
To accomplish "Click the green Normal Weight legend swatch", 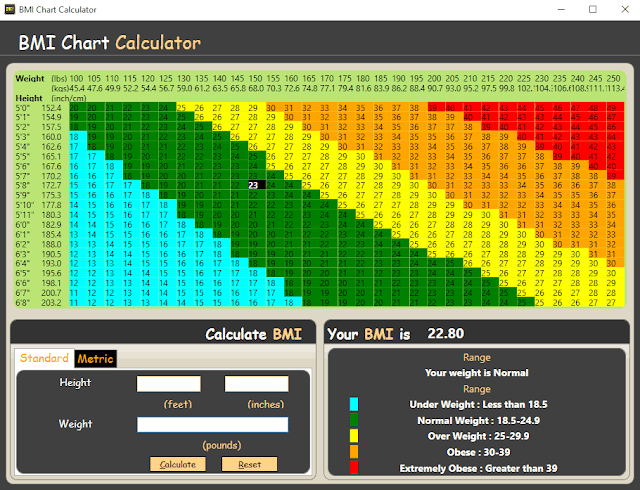I will (x=354, y=420).
